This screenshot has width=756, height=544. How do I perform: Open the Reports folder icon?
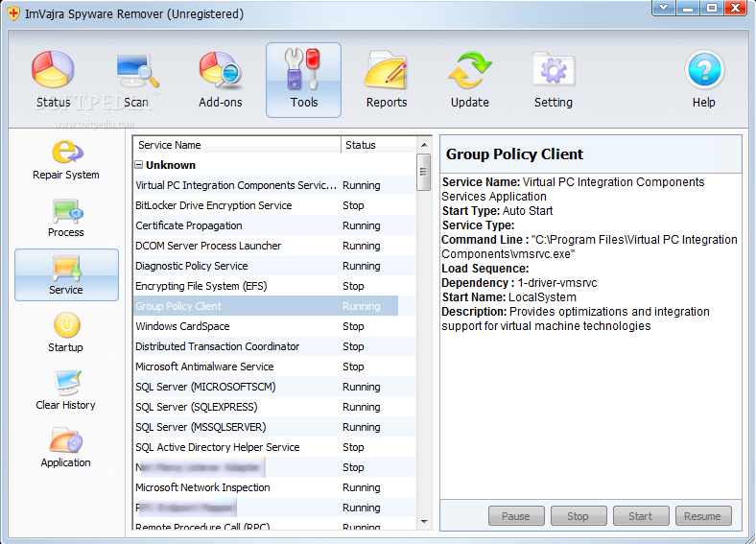coord(387,70)
